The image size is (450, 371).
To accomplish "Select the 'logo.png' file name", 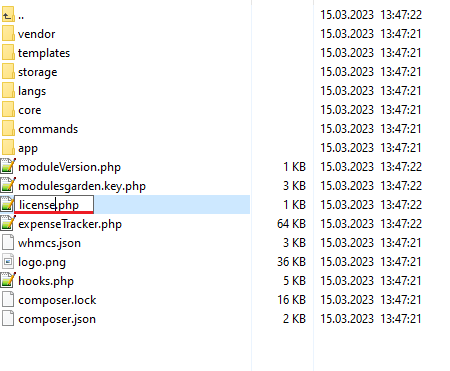I will tap(42, 262).
